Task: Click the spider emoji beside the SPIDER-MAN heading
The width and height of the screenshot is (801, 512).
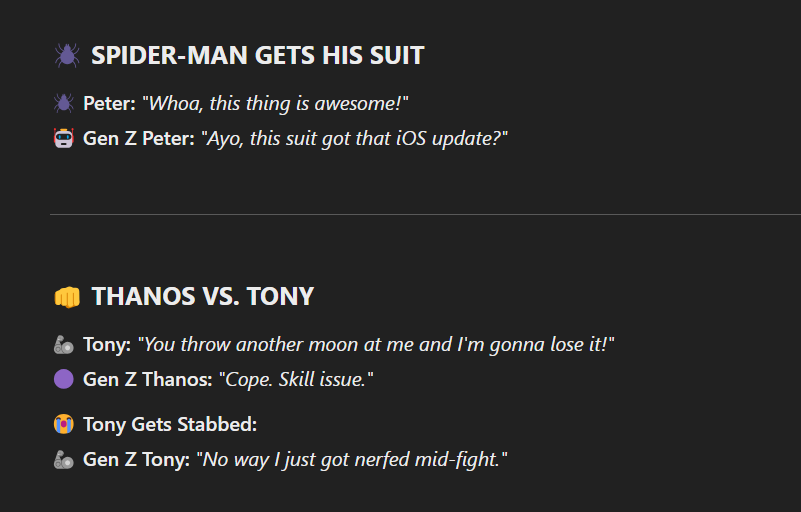Action: [66, 56]
